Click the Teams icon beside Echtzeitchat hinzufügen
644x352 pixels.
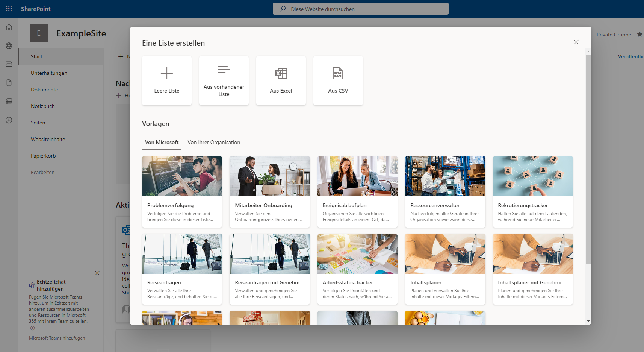tap(32, 285)
